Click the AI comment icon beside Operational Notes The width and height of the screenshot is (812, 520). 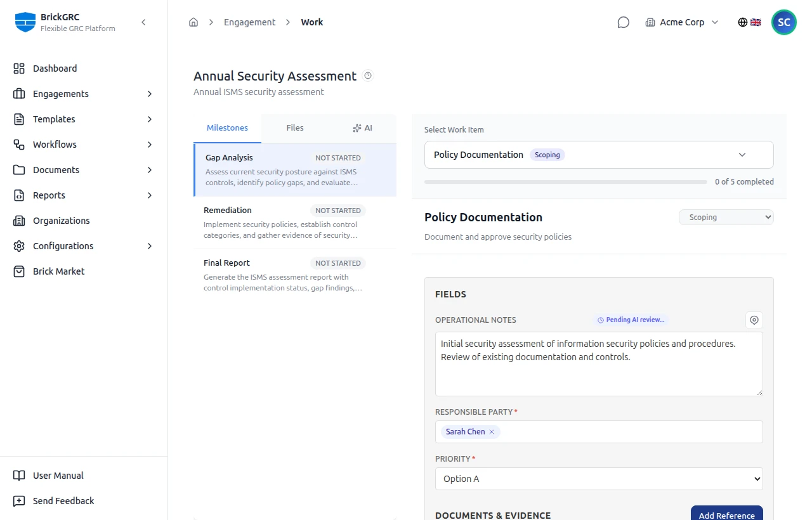(754, 320)
